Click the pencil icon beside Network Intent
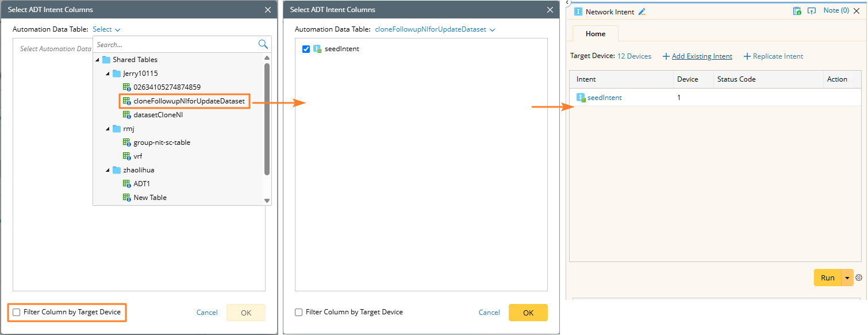 [642, 11]
